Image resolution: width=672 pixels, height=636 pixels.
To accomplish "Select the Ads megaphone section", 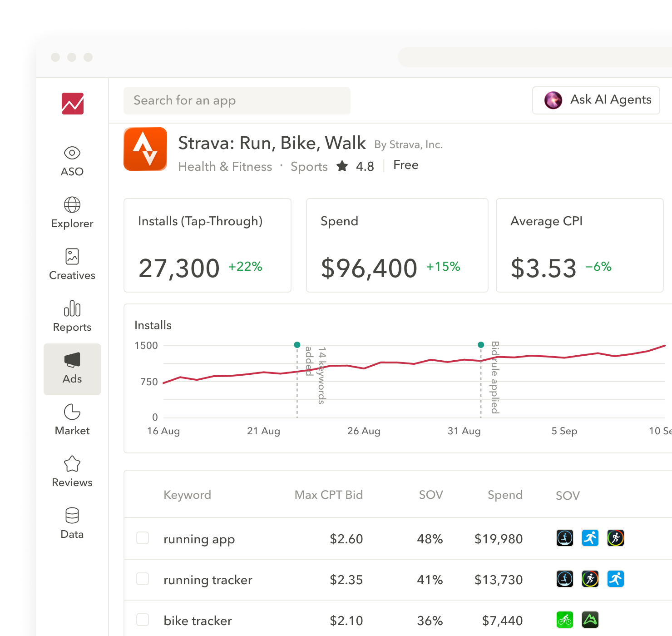I will pyautogui.click(x=72, y=369).
